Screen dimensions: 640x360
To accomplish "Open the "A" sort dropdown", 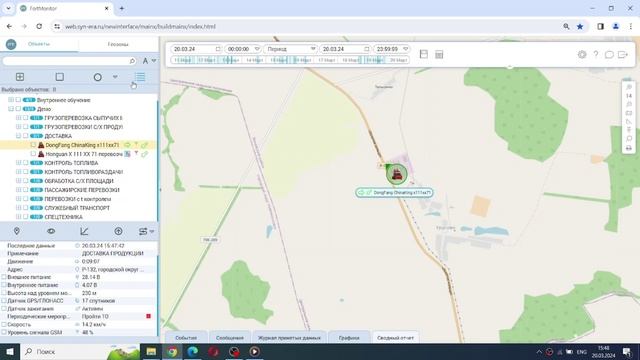I will pos(149,61).
